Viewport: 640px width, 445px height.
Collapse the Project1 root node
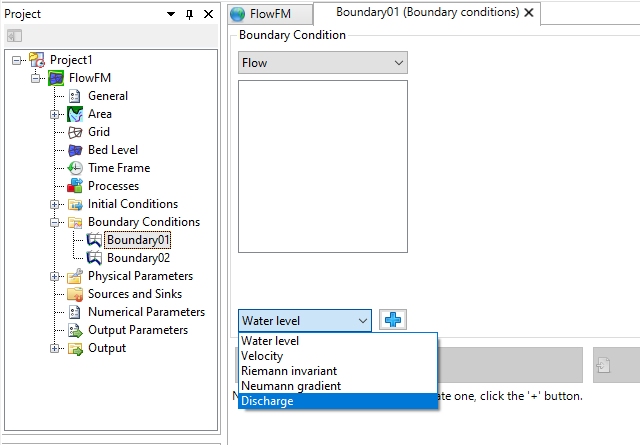16,60
